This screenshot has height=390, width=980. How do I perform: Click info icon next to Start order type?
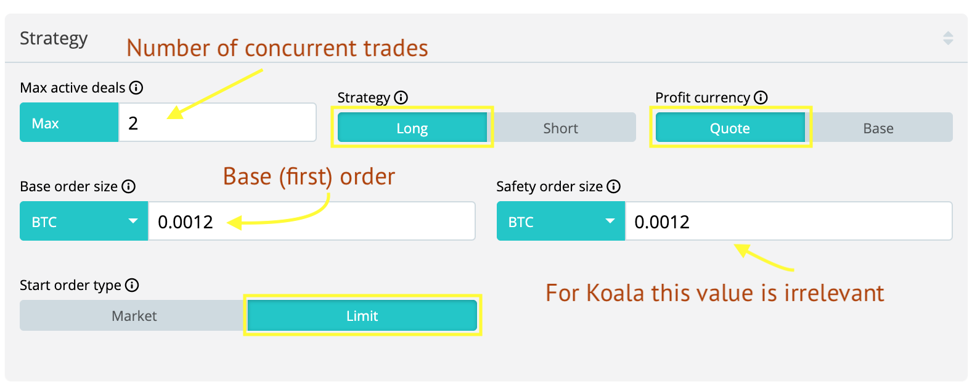click(132, 285)
